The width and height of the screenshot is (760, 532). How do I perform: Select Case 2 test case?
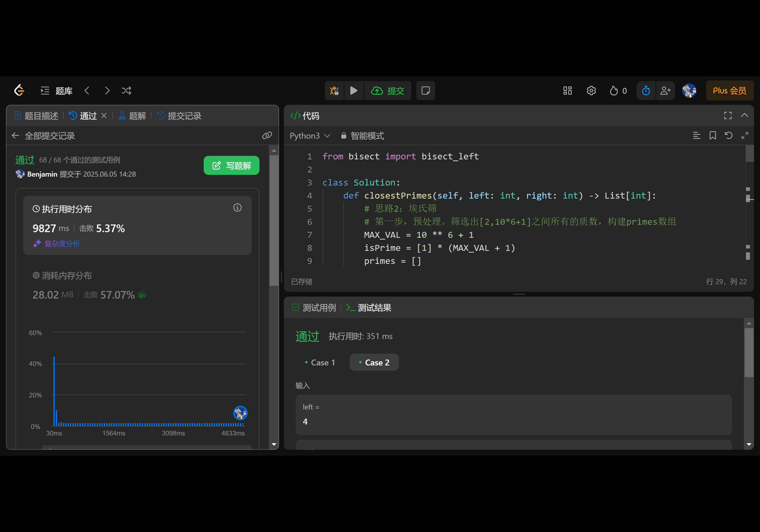click(x=374, y=362)
